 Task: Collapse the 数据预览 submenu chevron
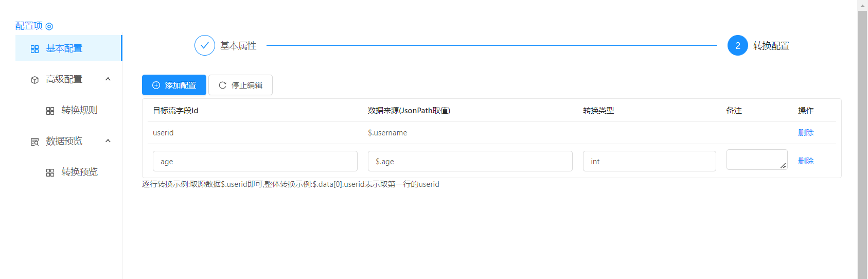click(108, 141)
